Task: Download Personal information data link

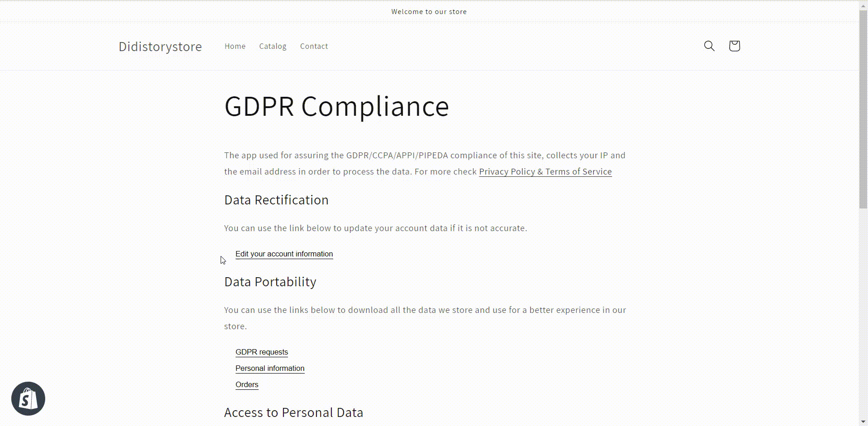Action: coord(270,369)
